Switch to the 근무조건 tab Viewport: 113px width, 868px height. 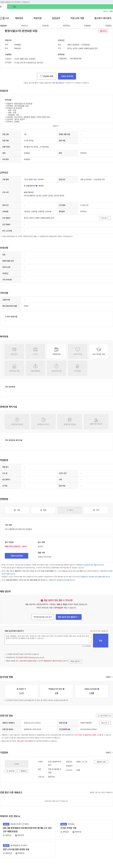24,26
